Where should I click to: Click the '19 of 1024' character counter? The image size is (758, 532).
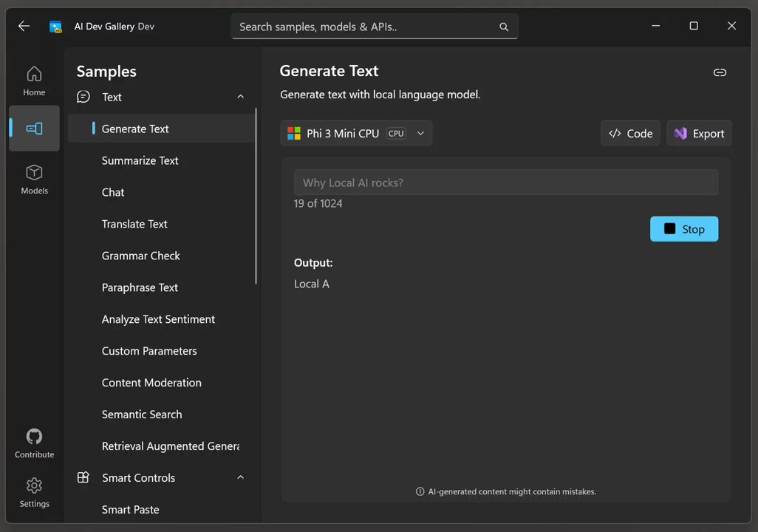318,204
